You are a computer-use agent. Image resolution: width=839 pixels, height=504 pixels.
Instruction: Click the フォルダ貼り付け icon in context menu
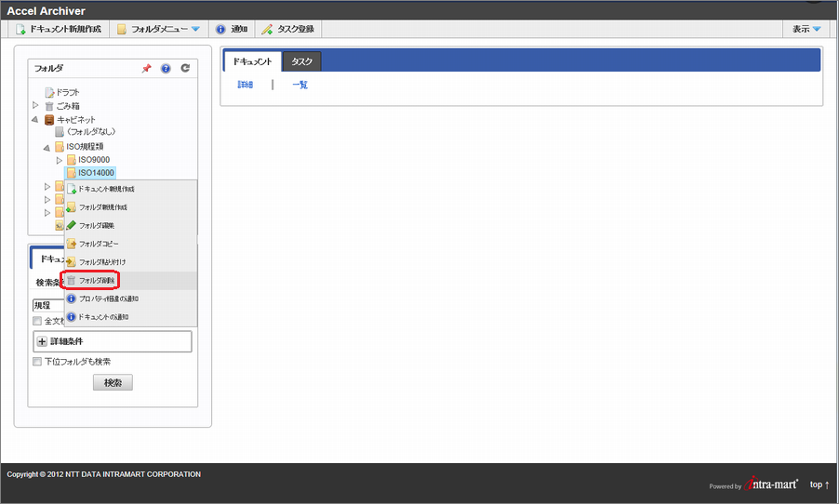click(72, 261)
